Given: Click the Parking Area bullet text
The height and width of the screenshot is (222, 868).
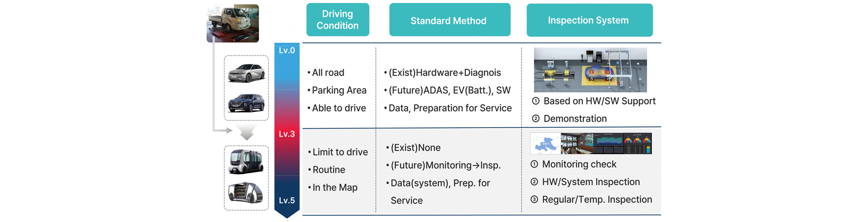Looking at the screenshot, I should pos(337,90).
